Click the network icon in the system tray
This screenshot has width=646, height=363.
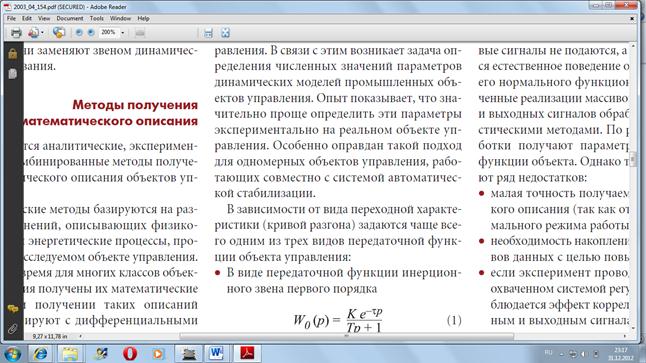pos(573,354)
